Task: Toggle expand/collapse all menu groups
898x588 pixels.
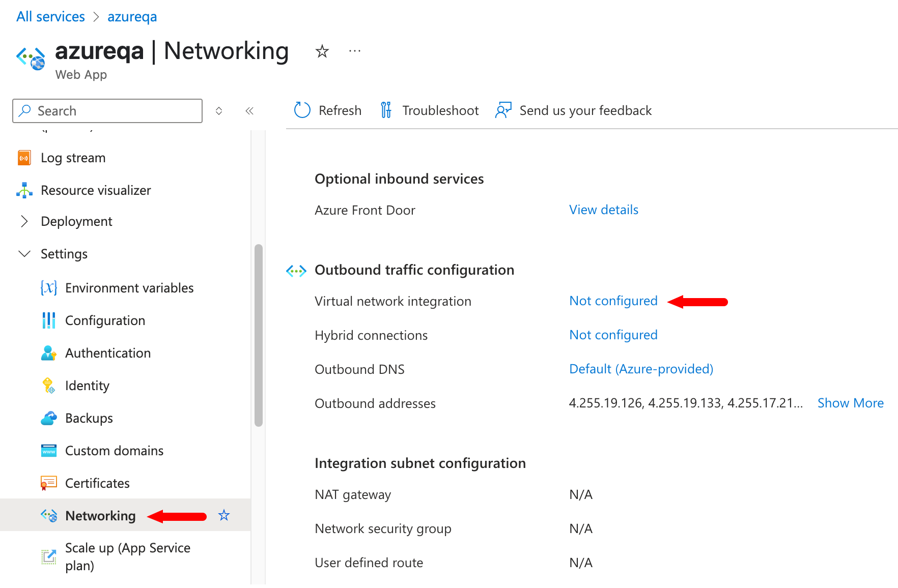Action: 219,111
